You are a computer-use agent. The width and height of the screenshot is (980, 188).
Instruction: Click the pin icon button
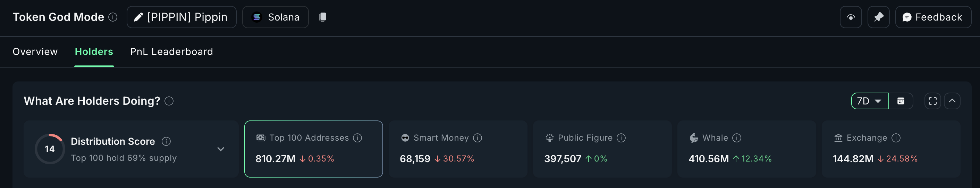[878, 17]
